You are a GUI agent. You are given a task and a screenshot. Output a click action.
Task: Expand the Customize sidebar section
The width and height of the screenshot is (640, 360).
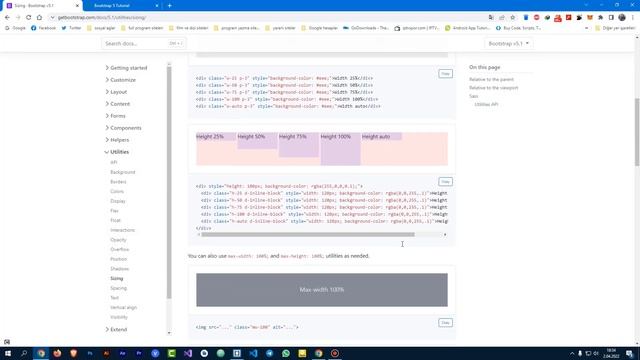(120, 80)
